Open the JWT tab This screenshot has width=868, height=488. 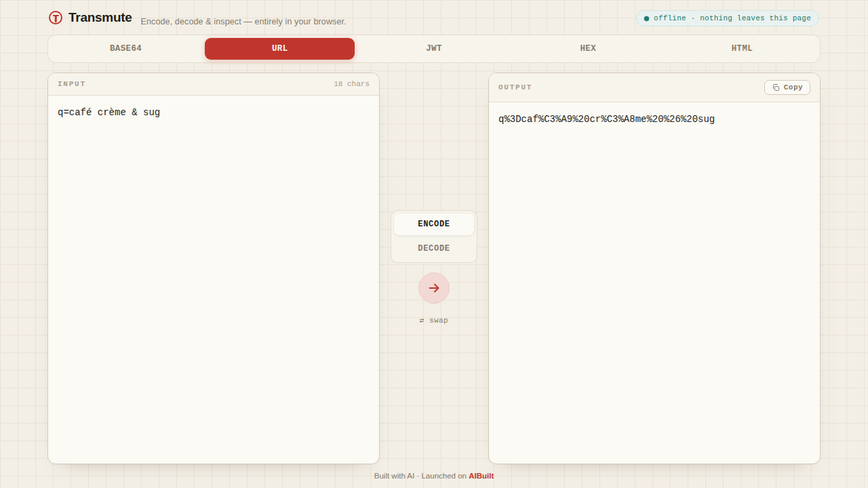point(434,49)
